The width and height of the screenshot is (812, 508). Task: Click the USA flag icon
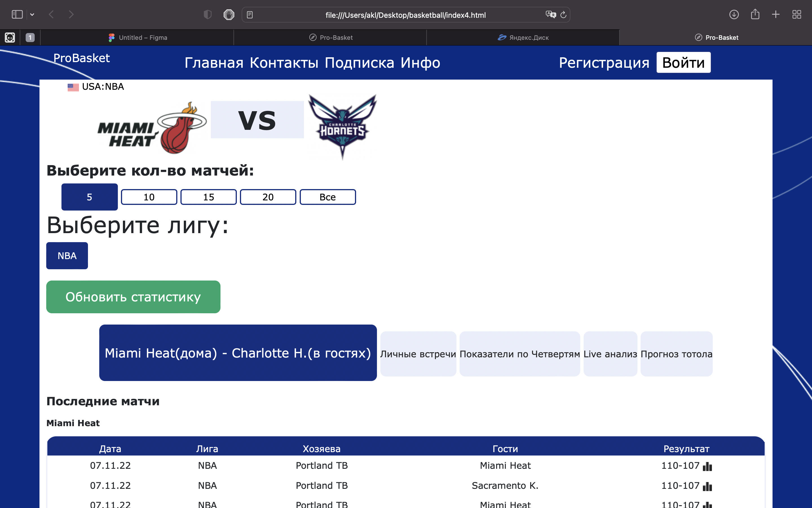pos(73,87)
